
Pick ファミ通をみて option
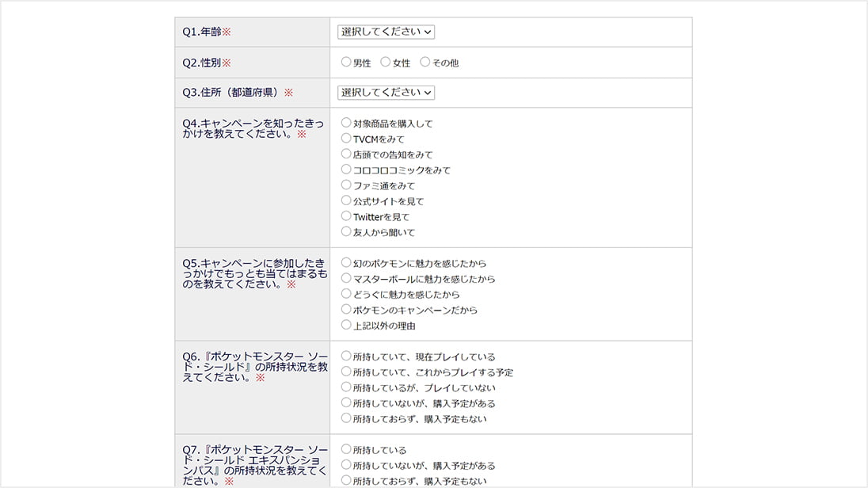(x=346, y=185)
